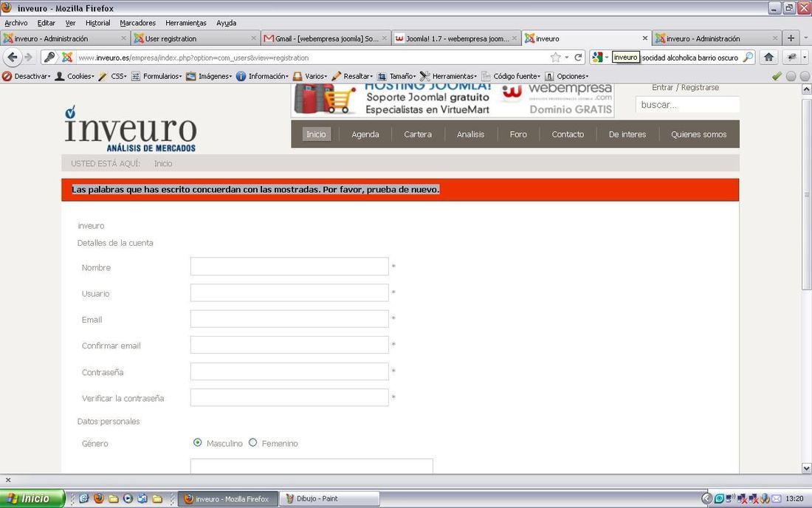The height and width of the screenshot is (508, 812).
Task: Open the CSS dropdown menu
Action: click(x=113, y=76)
